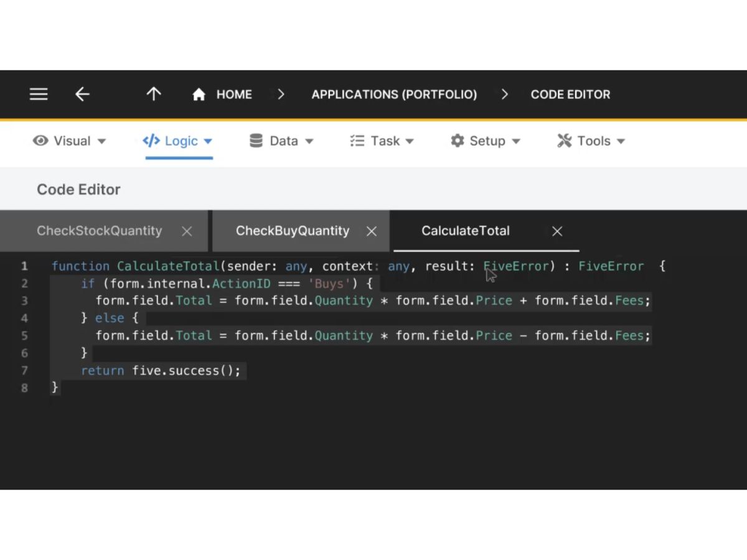Open the Tools menu
Screen dimensions: 747x560
coord(591,141)
